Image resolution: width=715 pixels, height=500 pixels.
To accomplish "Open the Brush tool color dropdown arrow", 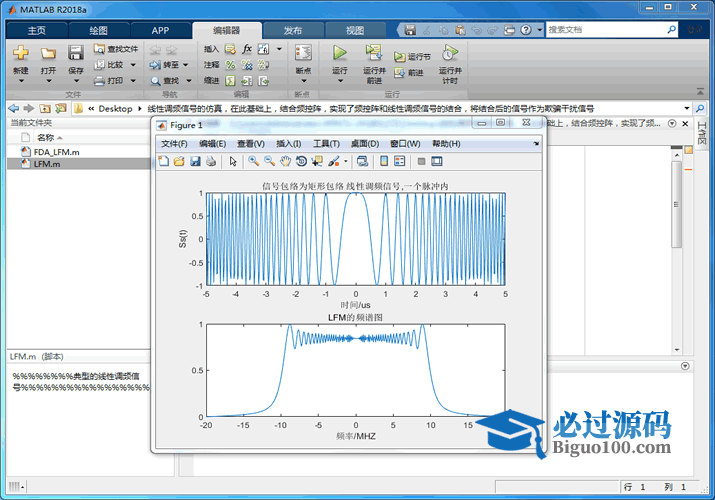I will coord(346,161).
